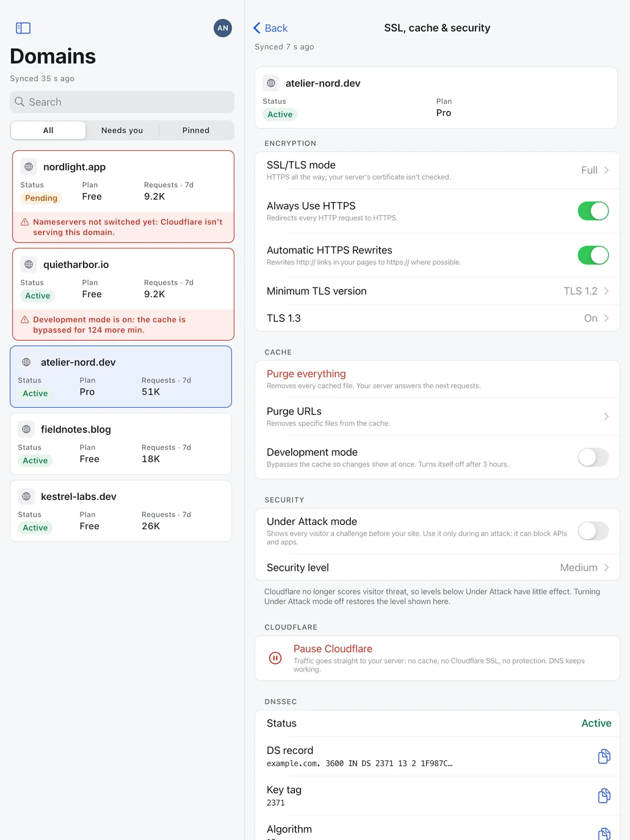Click the globe icon in atelier-nord.dev detail header
Viewport: 630px width, 840px height.
(x=271, y=83)
